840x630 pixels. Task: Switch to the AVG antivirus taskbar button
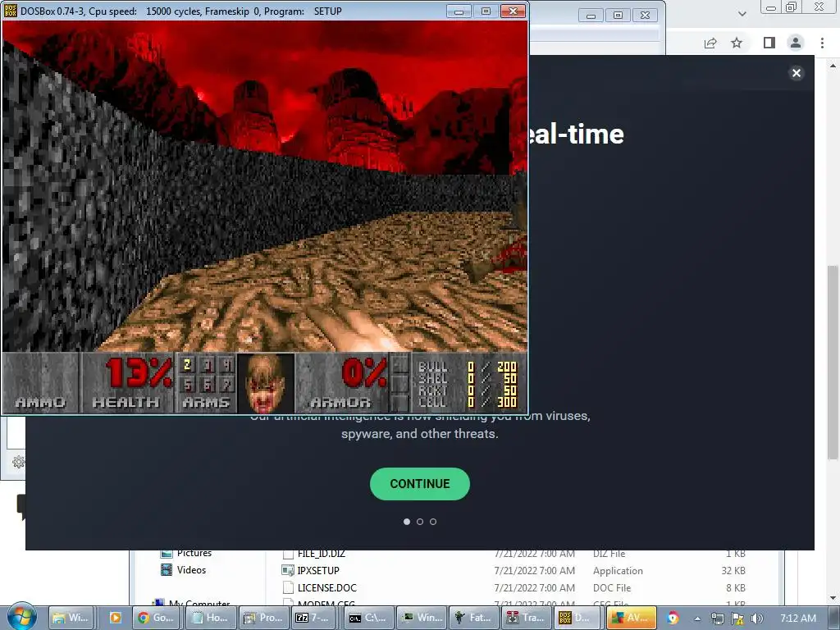pyautogui.click(x=631, y=618)
